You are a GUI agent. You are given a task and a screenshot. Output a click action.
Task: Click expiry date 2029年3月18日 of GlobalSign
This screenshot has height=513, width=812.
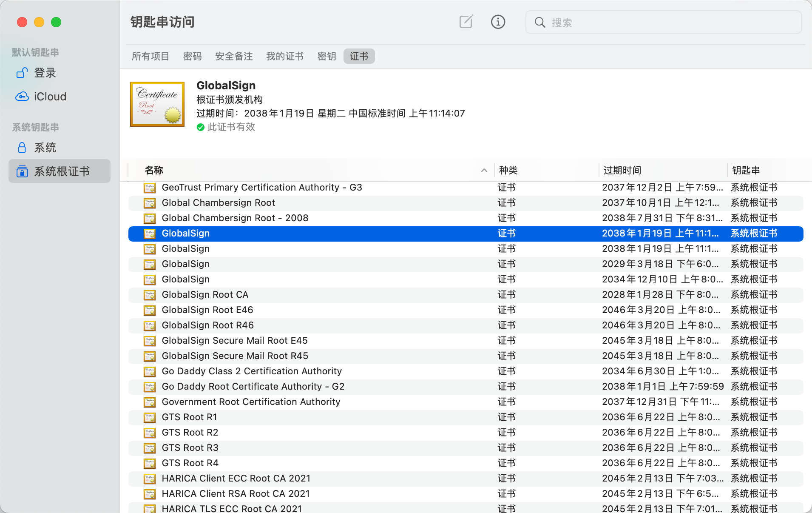[x=660, y=264]
